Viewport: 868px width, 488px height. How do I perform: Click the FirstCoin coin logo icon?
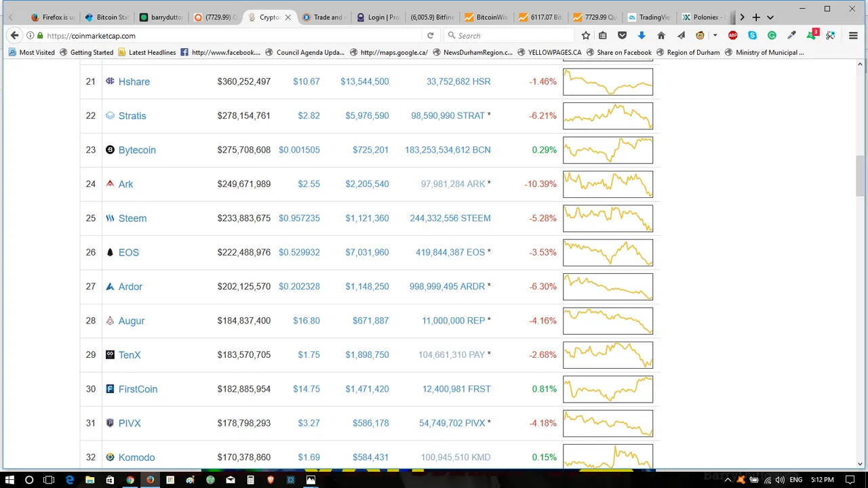pyautogui.click(x=110, y=389)
